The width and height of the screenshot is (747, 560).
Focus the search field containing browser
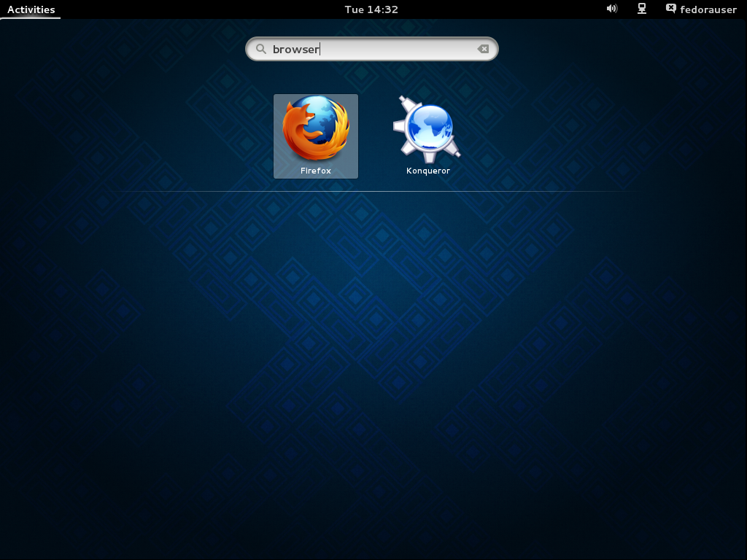coord(371,49)
